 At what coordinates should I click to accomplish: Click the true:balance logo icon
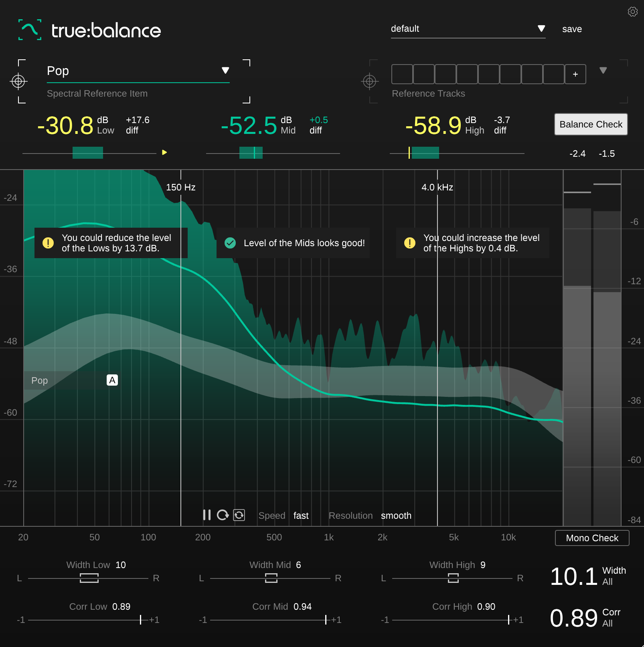coord(30,30)
